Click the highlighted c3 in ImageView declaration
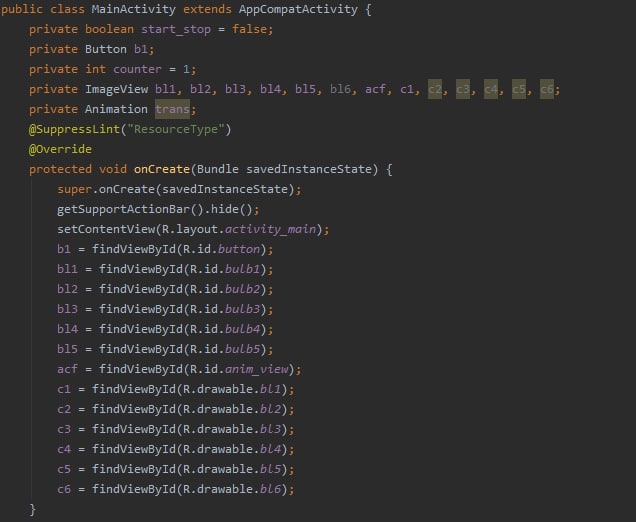 463,89
